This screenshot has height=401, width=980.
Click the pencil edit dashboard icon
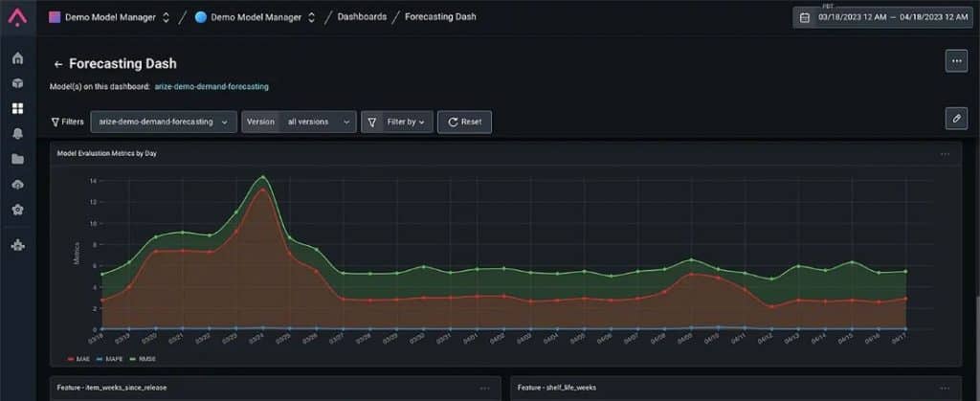click(956, 118)
